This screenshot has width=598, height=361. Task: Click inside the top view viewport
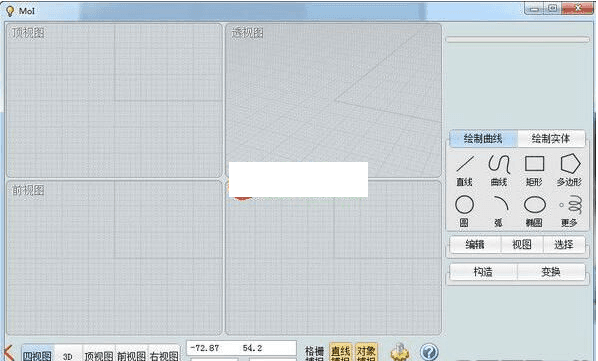pos(114,101)
